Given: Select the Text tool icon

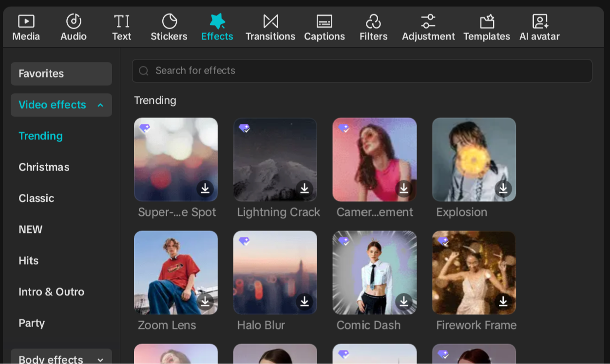Looking at the screenshot, I should pos(121,21).
